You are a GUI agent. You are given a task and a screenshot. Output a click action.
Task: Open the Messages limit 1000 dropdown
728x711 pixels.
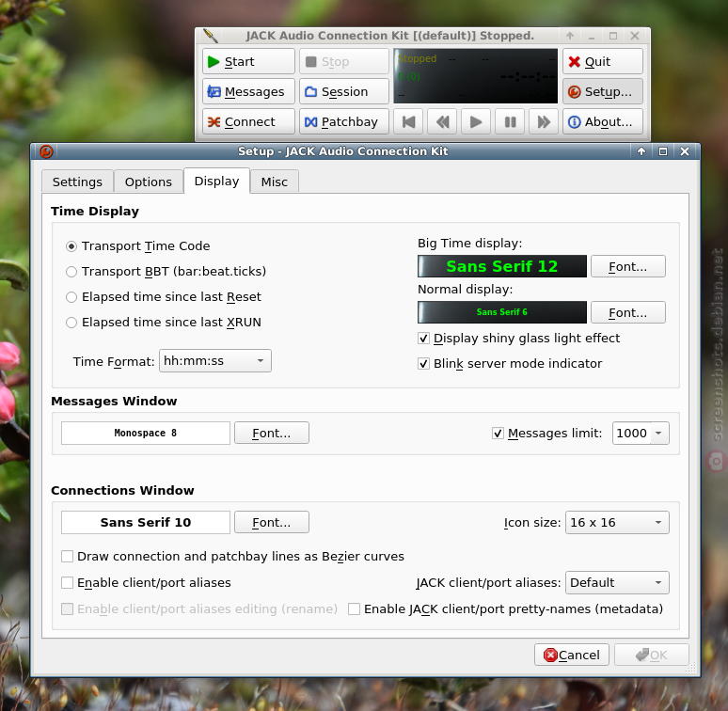[658, 433]
